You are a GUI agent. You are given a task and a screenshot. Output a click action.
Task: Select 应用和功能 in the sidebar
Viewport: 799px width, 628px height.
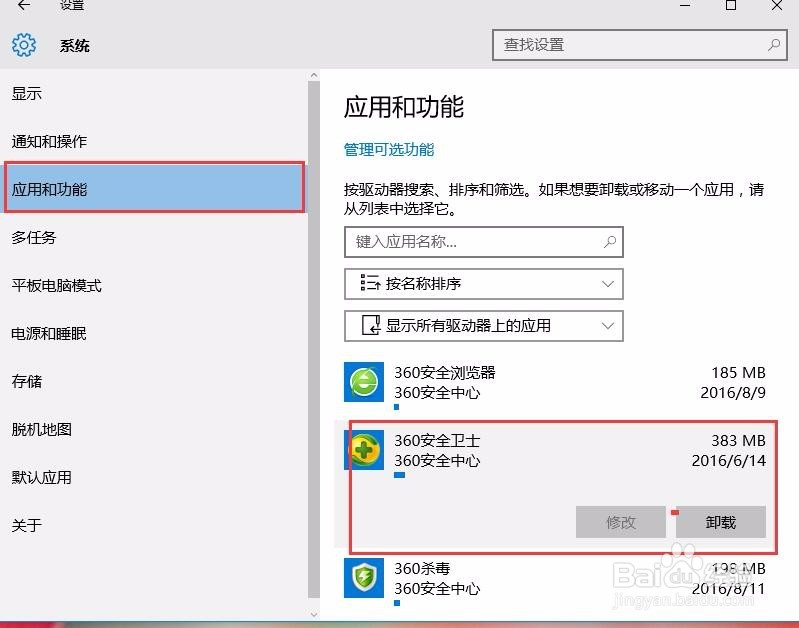tap(154, 188)
